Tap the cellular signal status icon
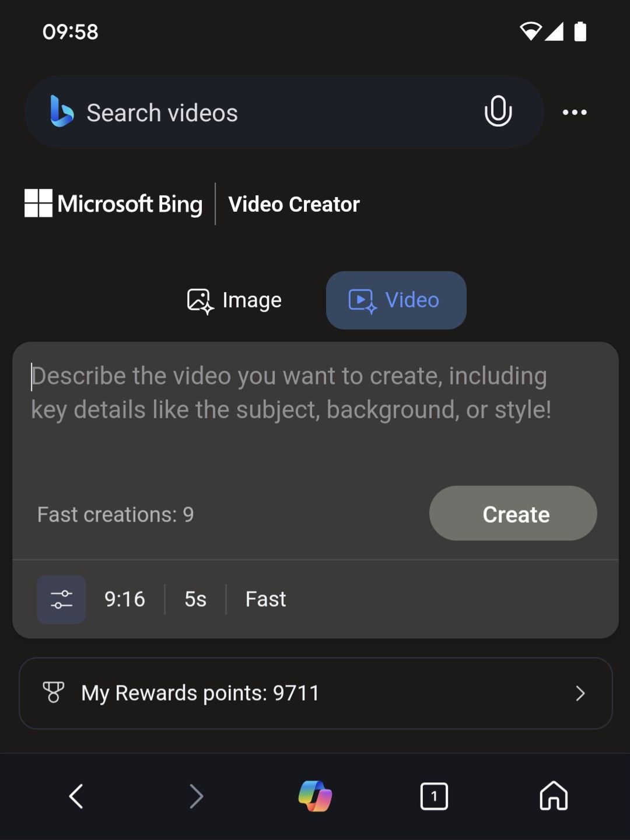The width and height of the screenshot is (630, 840). (x=554, y=32)
